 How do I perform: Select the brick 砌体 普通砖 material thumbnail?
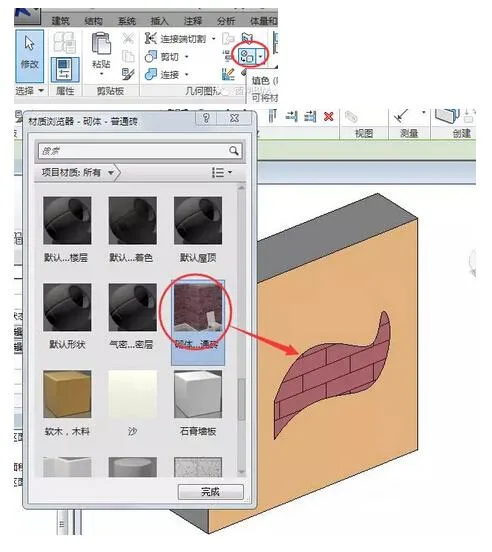click(x=198, y=307)
